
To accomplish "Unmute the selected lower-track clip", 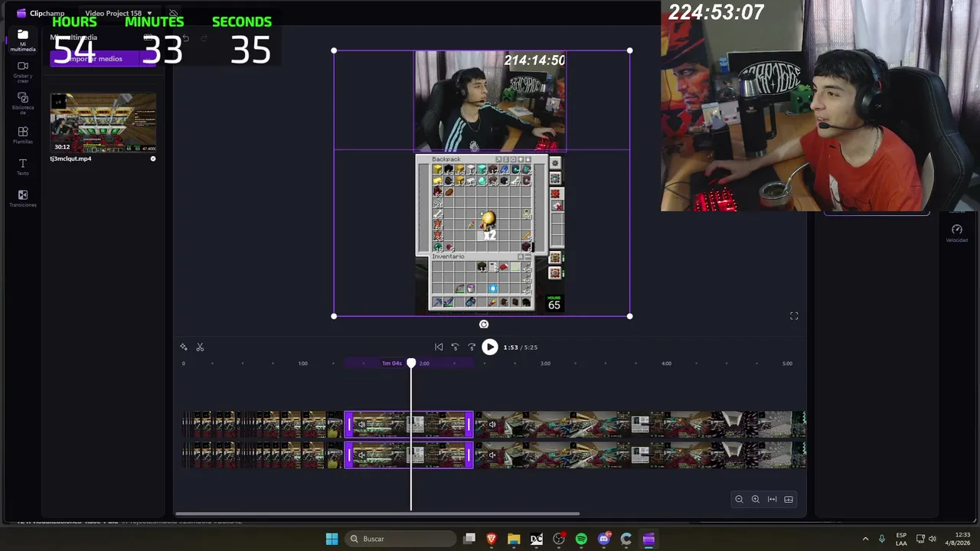I will click(x=361, y=455).
